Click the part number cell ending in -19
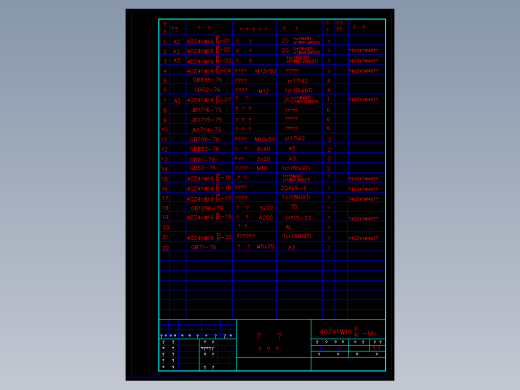The image size is (520, 390). point(209,217)
